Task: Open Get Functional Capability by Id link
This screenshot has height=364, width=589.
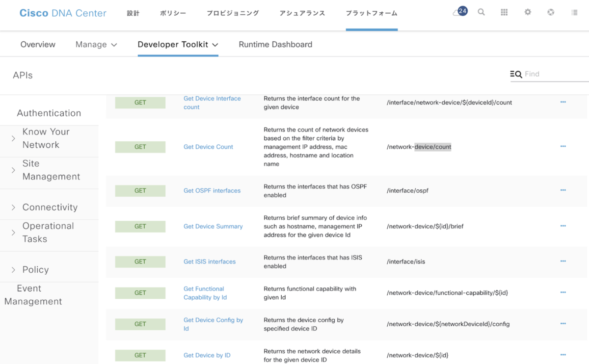Action: (x=205, y=293)
